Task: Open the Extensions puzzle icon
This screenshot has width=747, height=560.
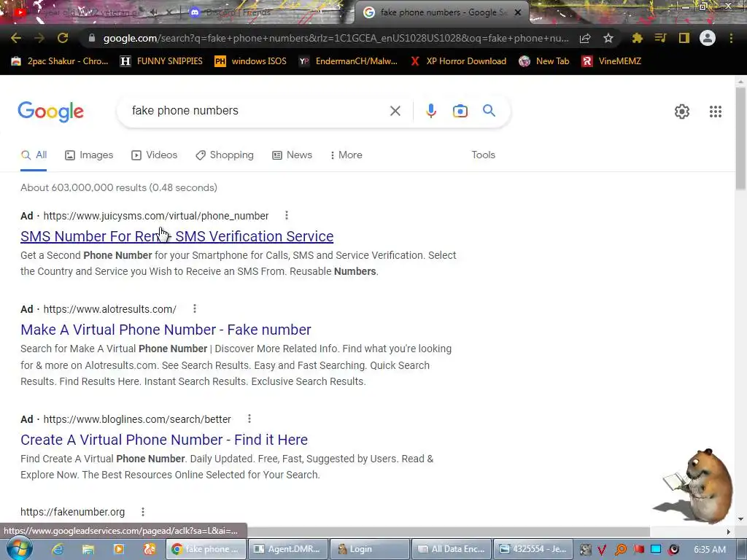Action: [x=637, y=38]
